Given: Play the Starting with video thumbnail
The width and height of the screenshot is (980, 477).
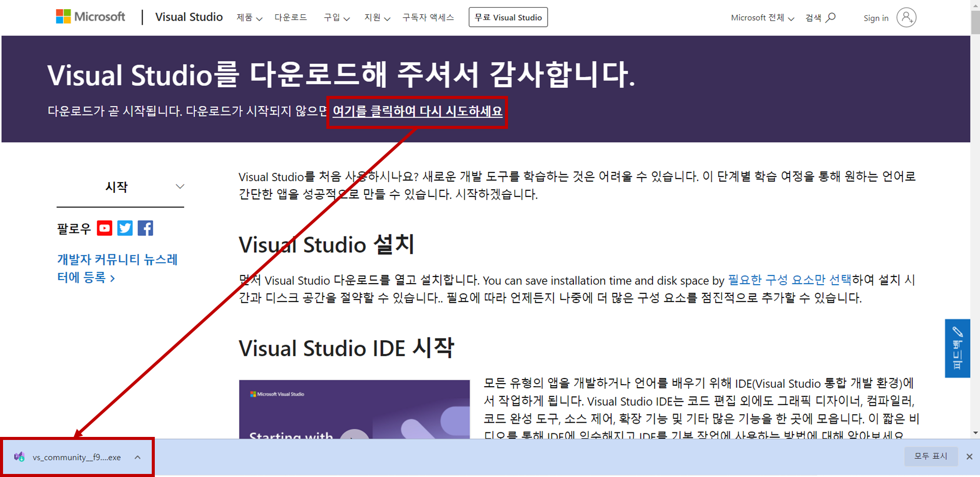Looking at the screenshot, I should 354,409.
